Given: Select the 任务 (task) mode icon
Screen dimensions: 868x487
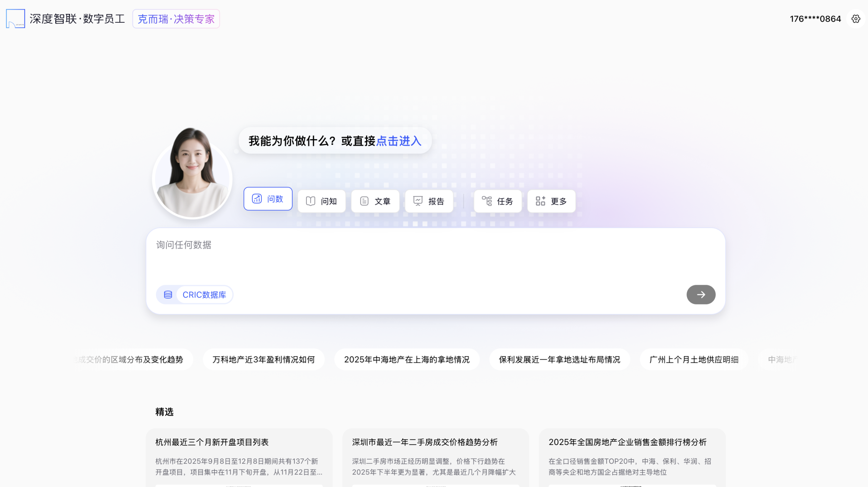Looking at the screenshot, I should [x=487, y=201].
